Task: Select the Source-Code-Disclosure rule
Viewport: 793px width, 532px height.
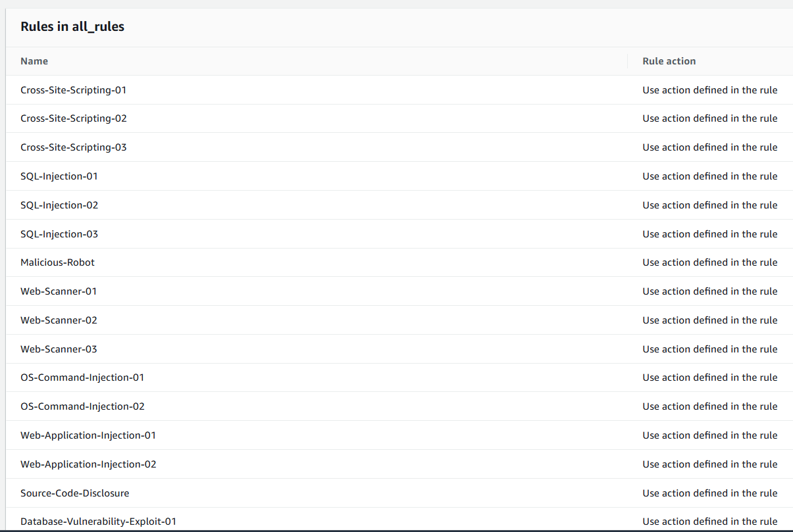Action: (x=74, y=493)
